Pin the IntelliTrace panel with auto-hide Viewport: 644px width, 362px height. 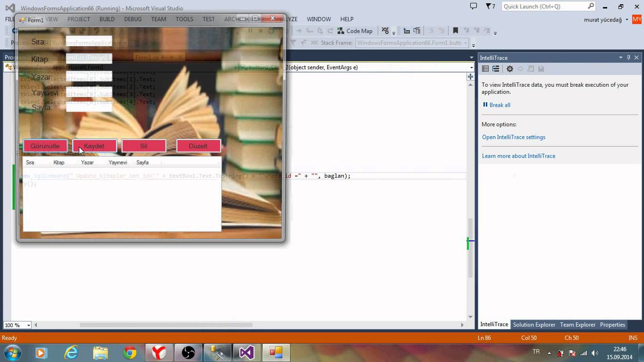click(628, 58)
